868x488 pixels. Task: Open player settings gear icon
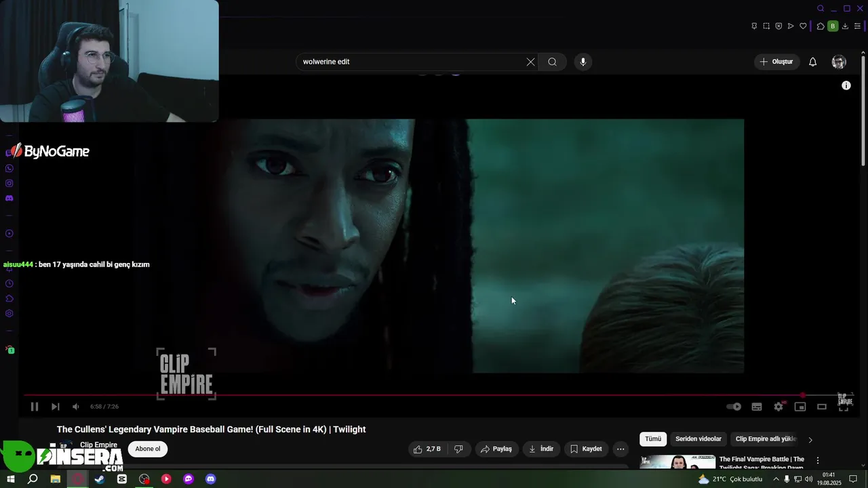pos(778,407)
